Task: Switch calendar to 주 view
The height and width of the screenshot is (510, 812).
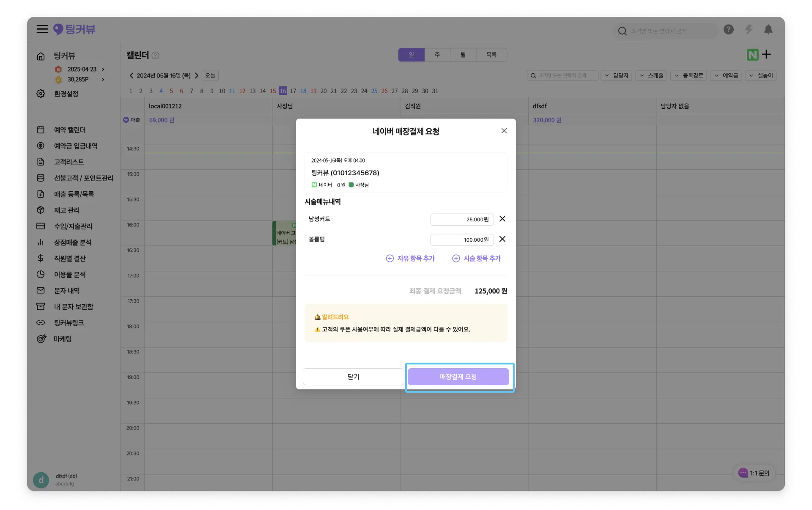Action: pos(437,55)
